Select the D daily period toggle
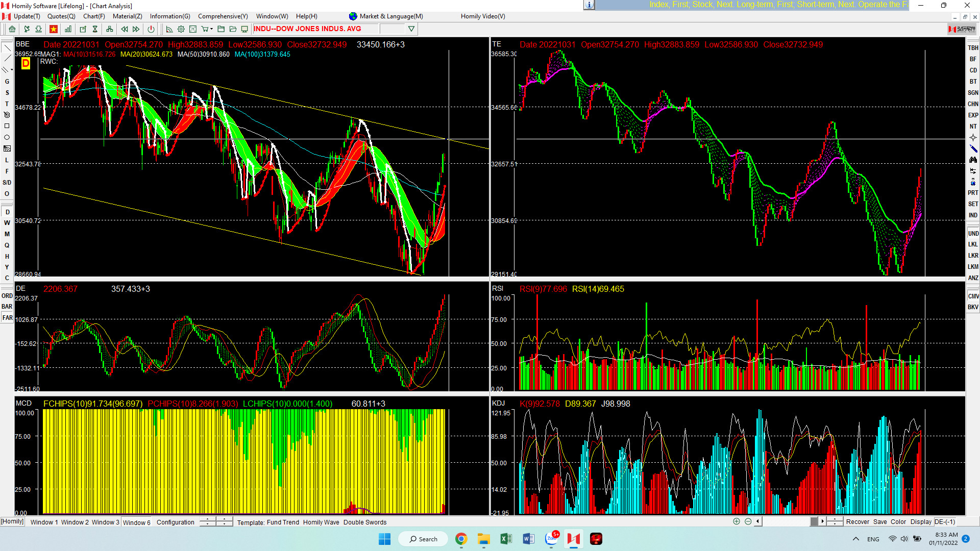The image size is (980, 551). [7, 212]
